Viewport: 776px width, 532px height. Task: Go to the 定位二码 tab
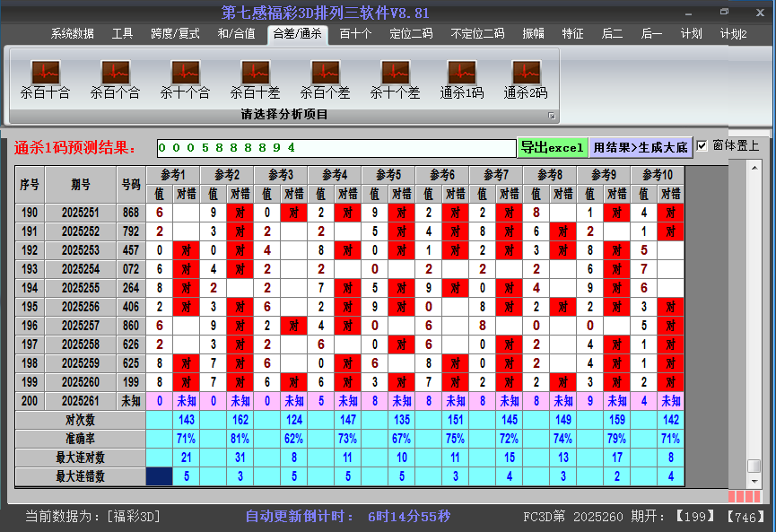[x=411, y=34]
